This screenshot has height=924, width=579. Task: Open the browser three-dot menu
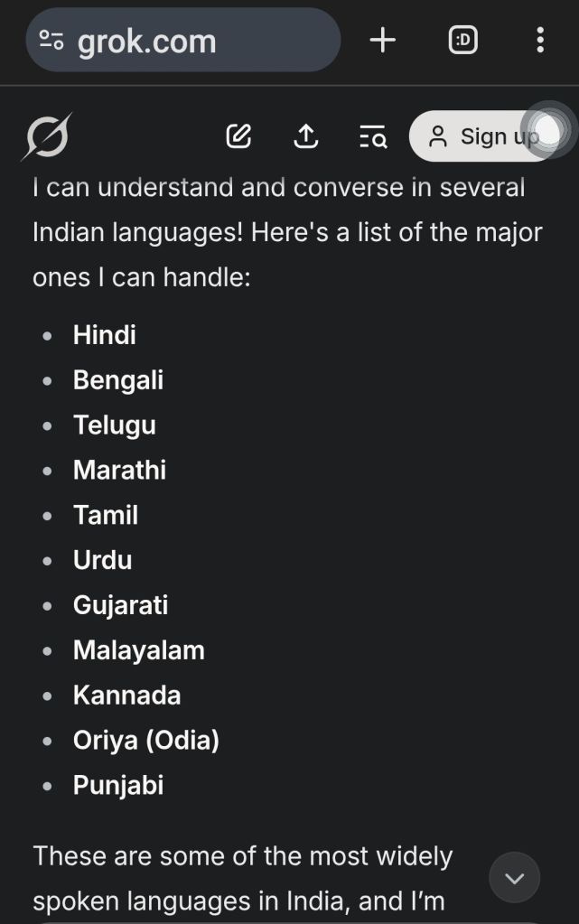coord(539,40)
